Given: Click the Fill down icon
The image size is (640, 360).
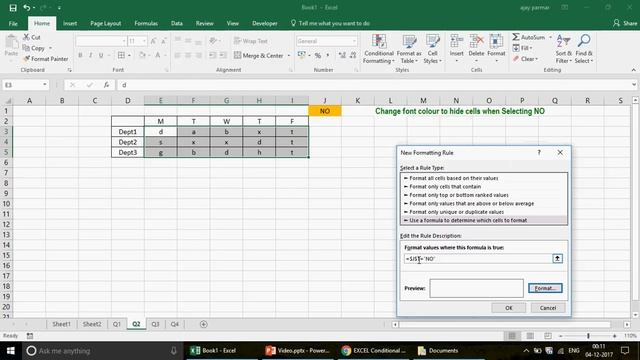Looking at the screenshot, I should 516,48.
